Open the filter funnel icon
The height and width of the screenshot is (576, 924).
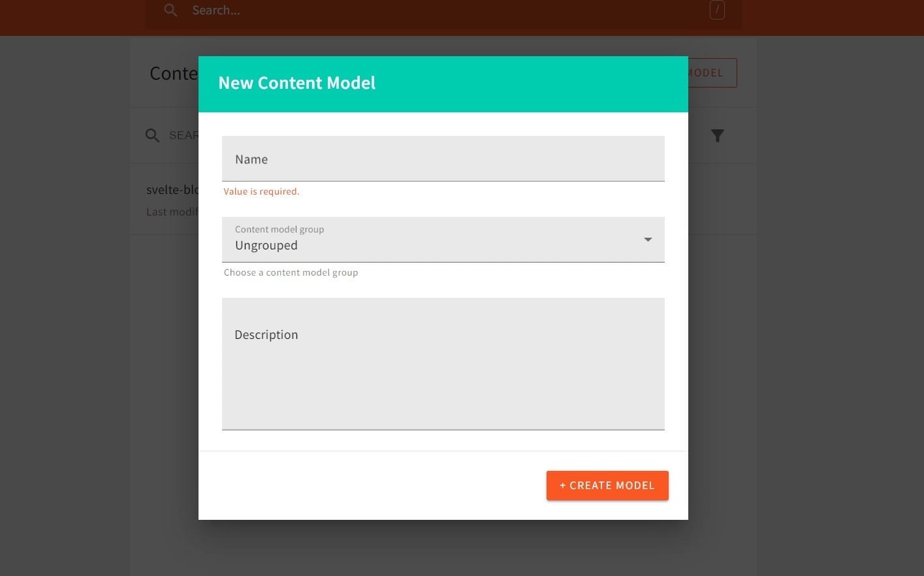(717, 136)
